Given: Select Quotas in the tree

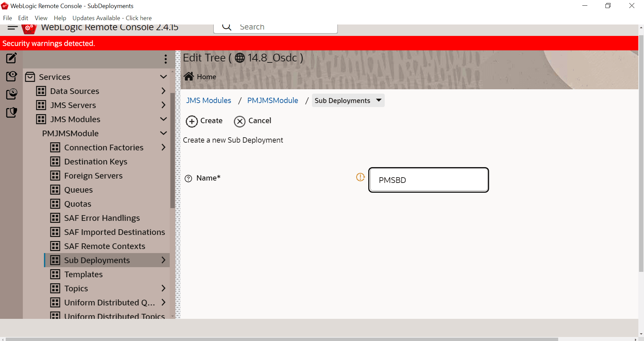Looking at the screenshot, I should pos(78,204).
